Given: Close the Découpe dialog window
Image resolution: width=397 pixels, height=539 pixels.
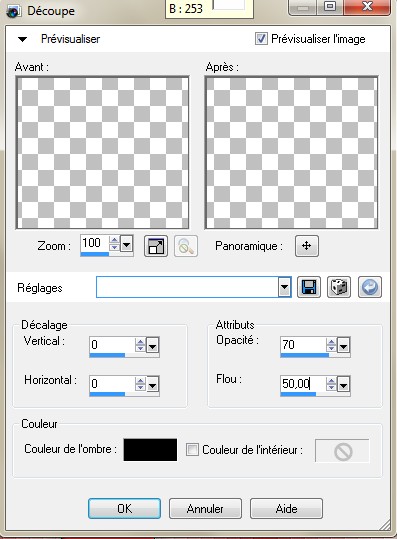Looking at the screenshot, I should point(367,7).
